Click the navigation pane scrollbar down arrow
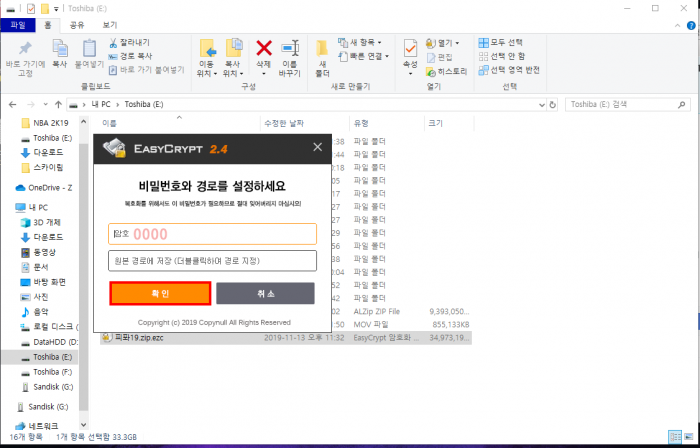This screenshot has width=700, height=448. coord(83,425)
